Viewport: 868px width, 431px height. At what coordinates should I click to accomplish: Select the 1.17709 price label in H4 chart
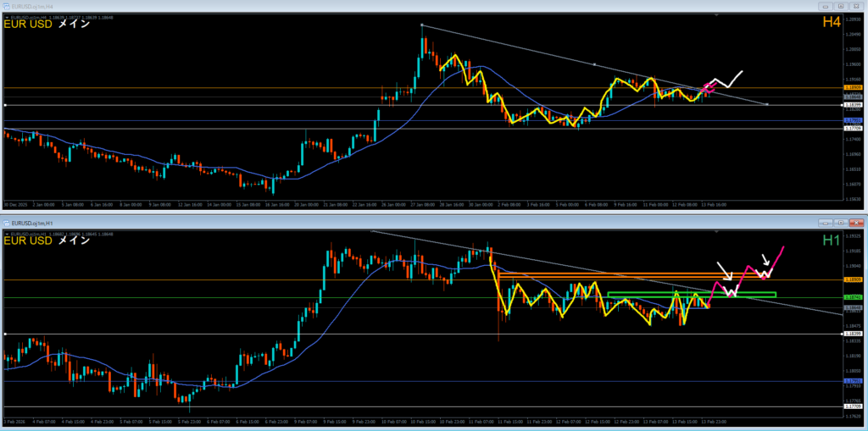pos(851,129)
